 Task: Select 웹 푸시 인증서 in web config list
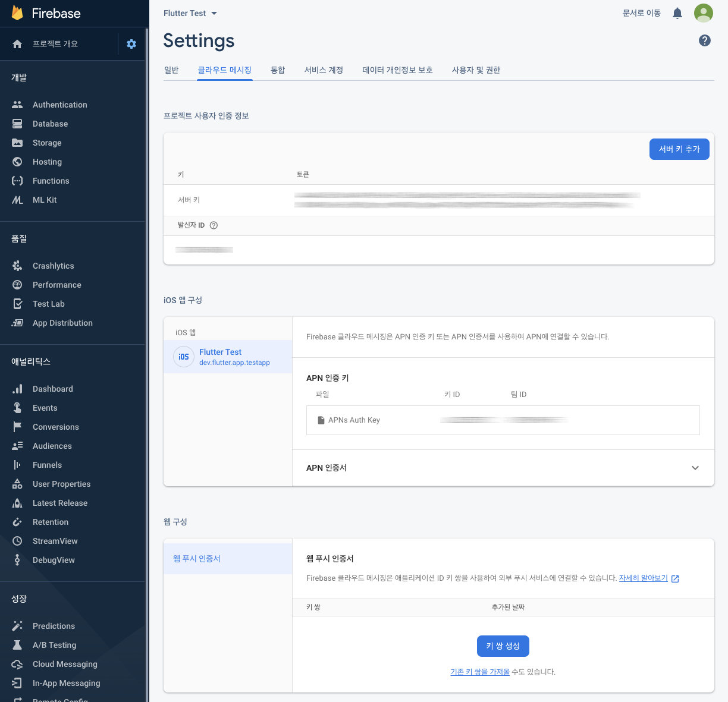coord(228,559)
